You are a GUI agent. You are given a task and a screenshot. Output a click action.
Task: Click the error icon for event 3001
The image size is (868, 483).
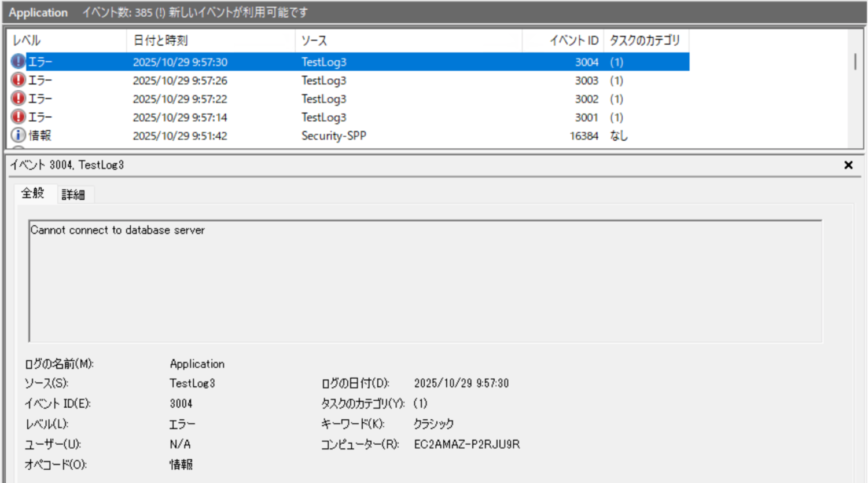[x=19, y=117]
